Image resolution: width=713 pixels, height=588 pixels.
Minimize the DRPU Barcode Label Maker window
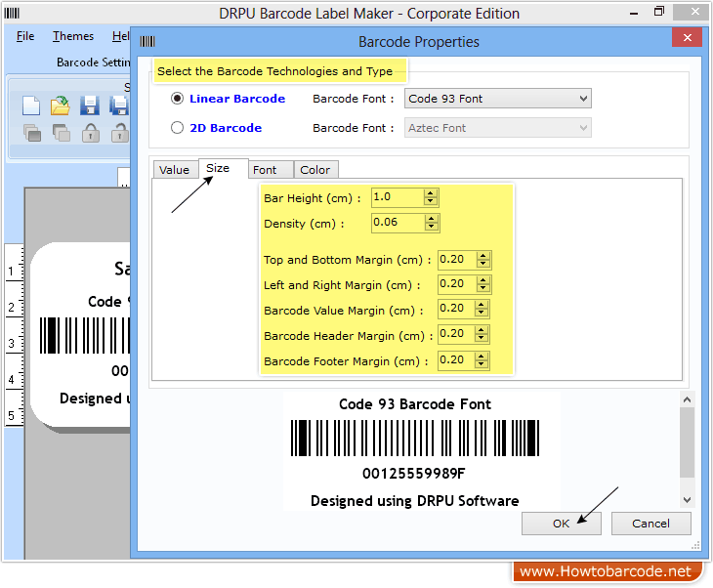(634, 14)
